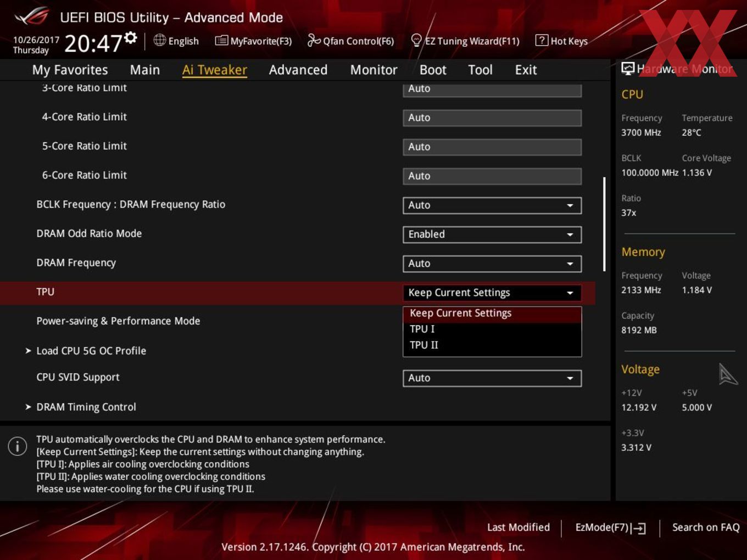Click the Ratio value 37x
747x560 pixels.
pyautogui.click(x=629, y=212)
